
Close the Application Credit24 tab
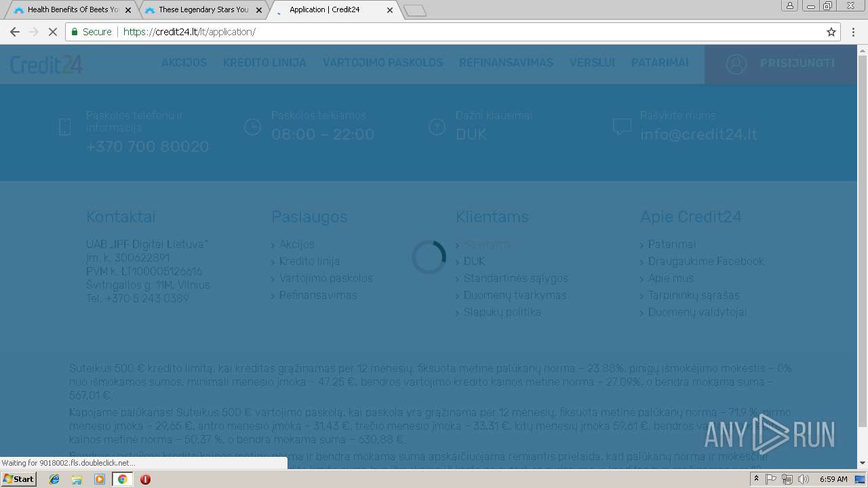click(389, 10)
